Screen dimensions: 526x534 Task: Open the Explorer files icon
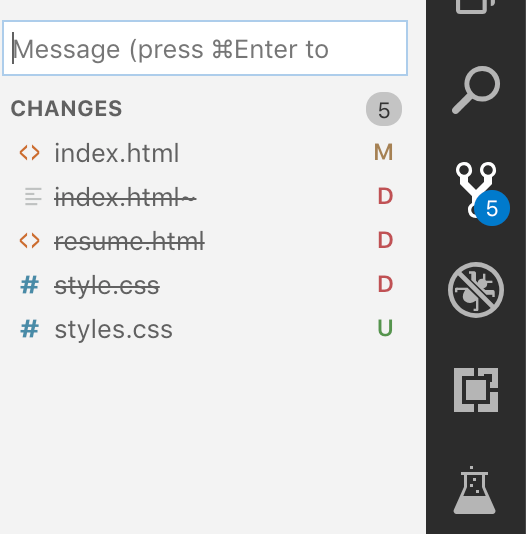tap(476, 7)
